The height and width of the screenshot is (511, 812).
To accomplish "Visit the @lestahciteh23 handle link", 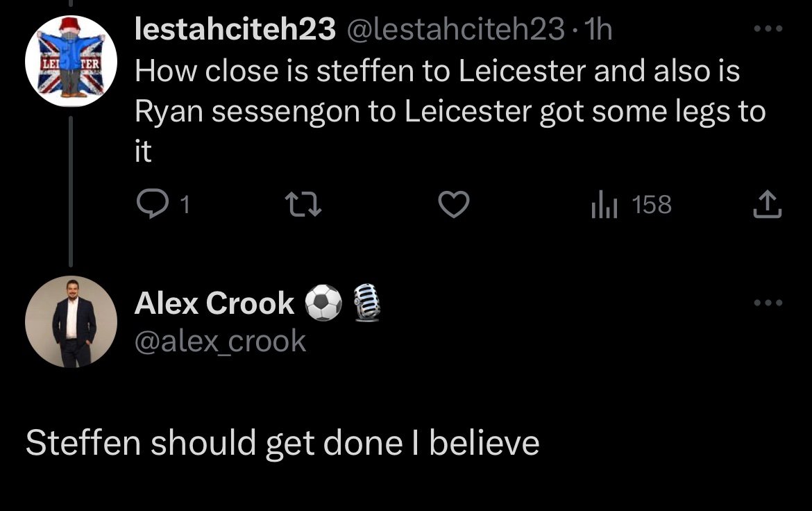I will tap(455, 29).
